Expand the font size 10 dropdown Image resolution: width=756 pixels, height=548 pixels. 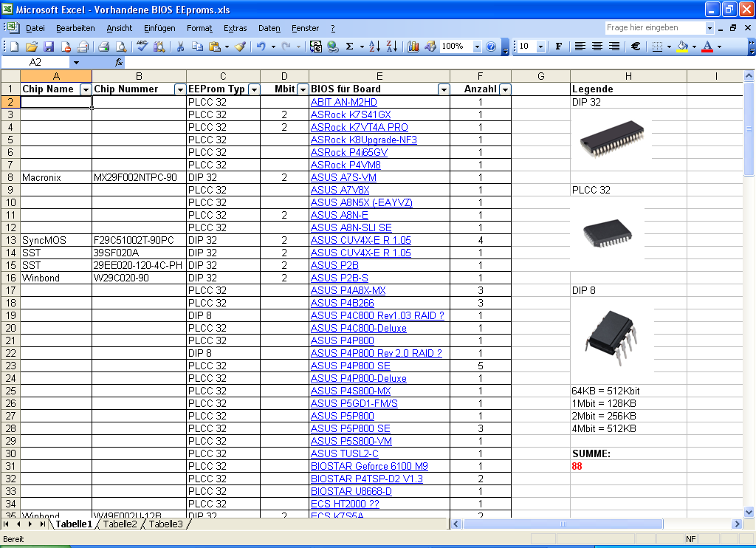[540, 47]
